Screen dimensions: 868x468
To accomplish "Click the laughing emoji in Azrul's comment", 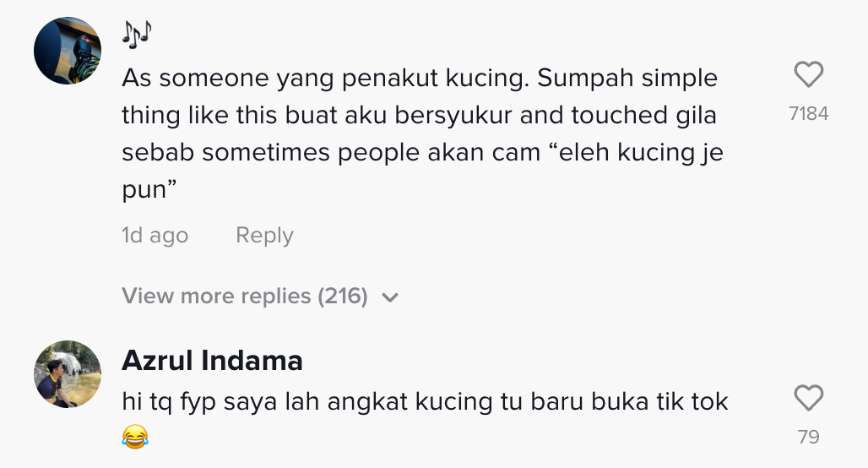I will click(x=135, y=437).
